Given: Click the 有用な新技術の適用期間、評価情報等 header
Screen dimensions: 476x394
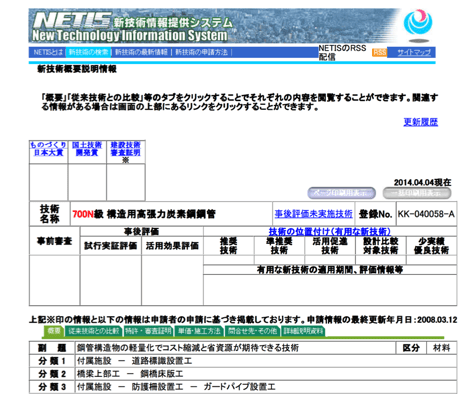Looking at the screenshot, I should pos(330,270).
